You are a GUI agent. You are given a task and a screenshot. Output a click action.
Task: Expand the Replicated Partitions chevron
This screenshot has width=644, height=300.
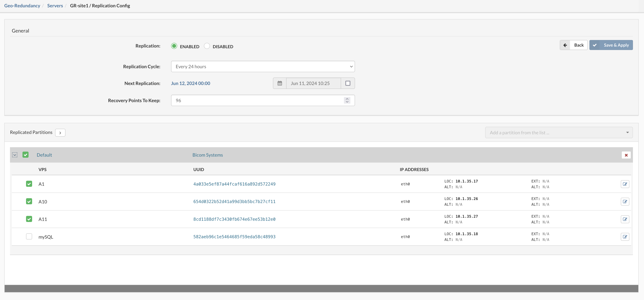pos(60,132)
